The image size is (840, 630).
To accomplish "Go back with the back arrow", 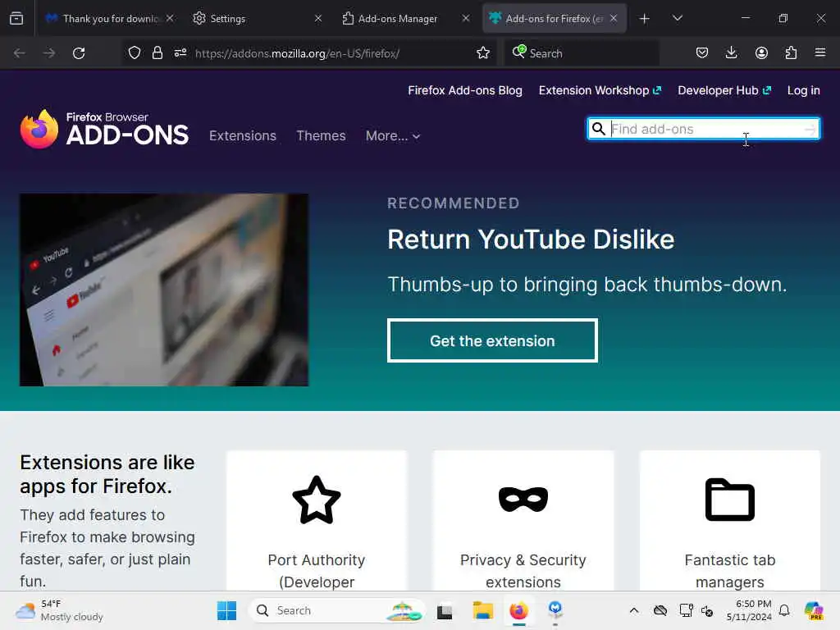I will pos(20,53).
